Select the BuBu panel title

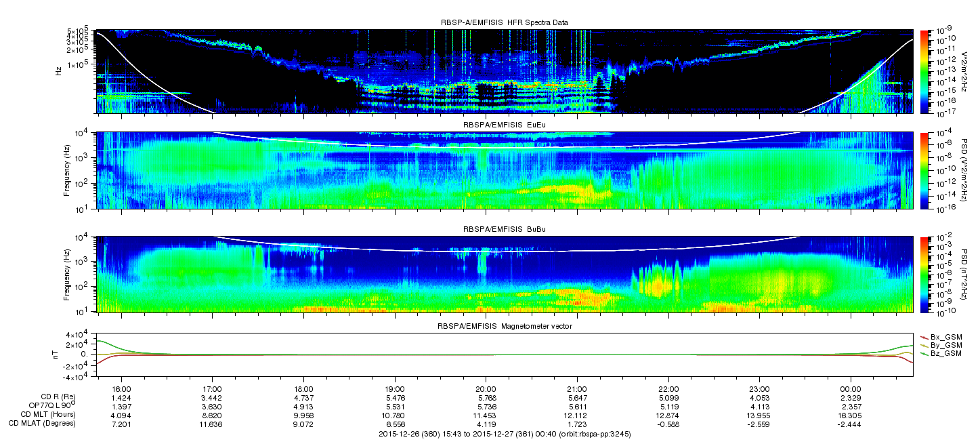(x=504, y=230)
